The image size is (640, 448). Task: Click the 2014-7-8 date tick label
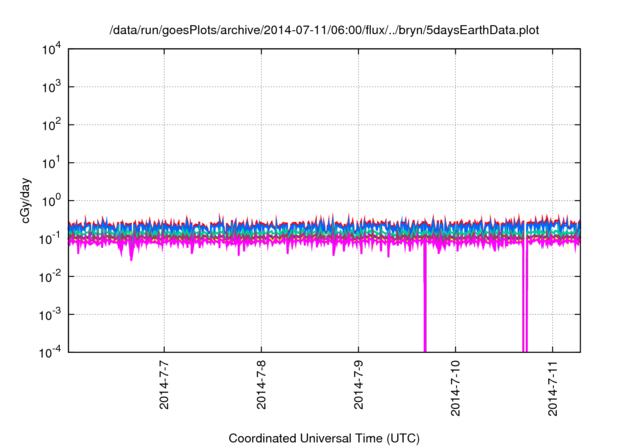click(261, 385)
